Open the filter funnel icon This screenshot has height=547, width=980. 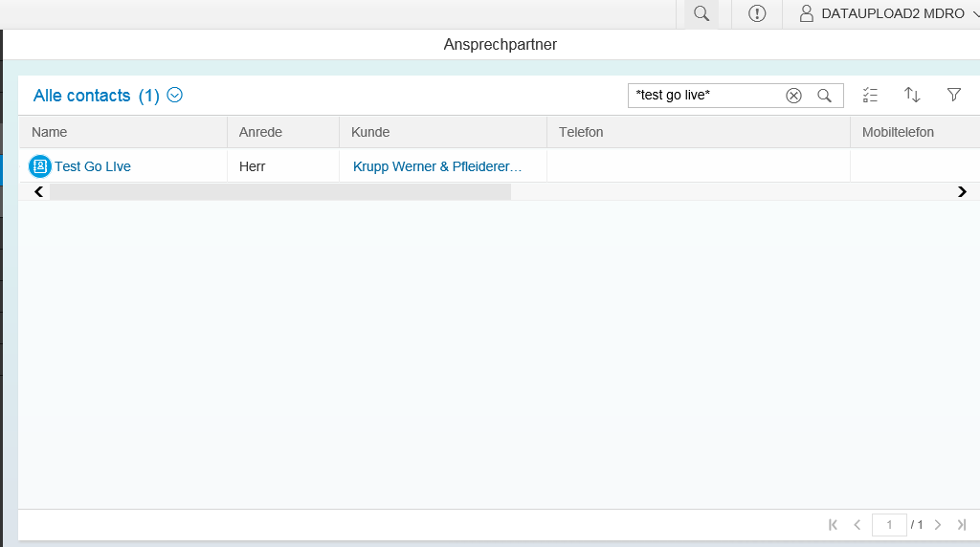point(953,95)
